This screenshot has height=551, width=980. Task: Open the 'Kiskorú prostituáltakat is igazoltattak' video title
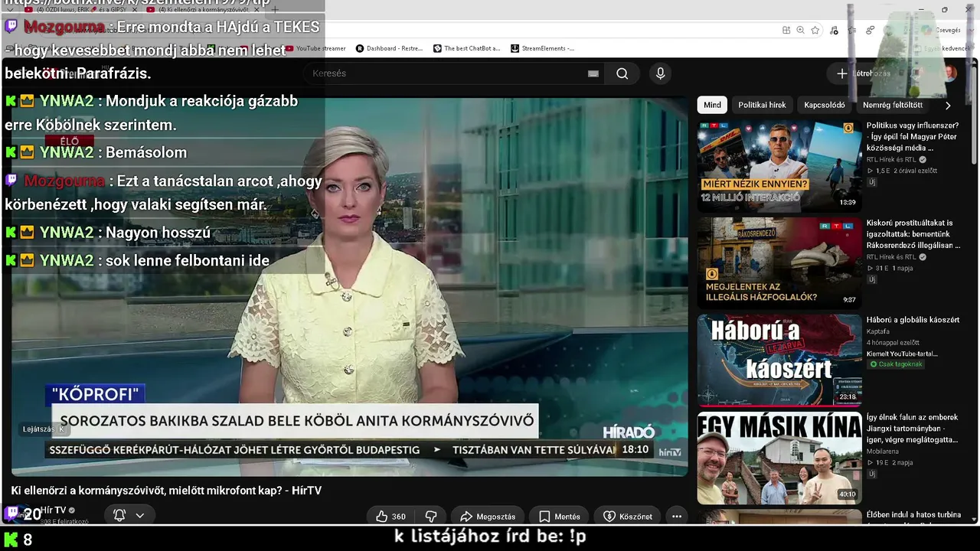click(913, 233)
